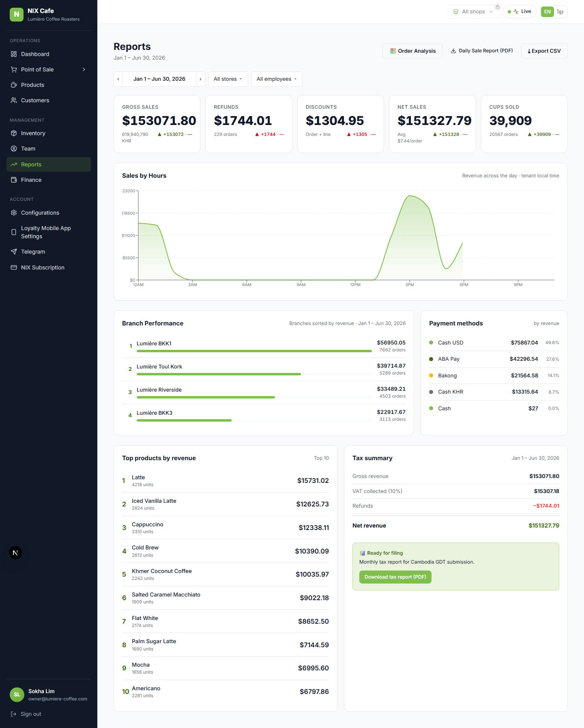Open the Telegram menu item
The height and width of the screenshot is (728, 584).
tap(49, 252)
